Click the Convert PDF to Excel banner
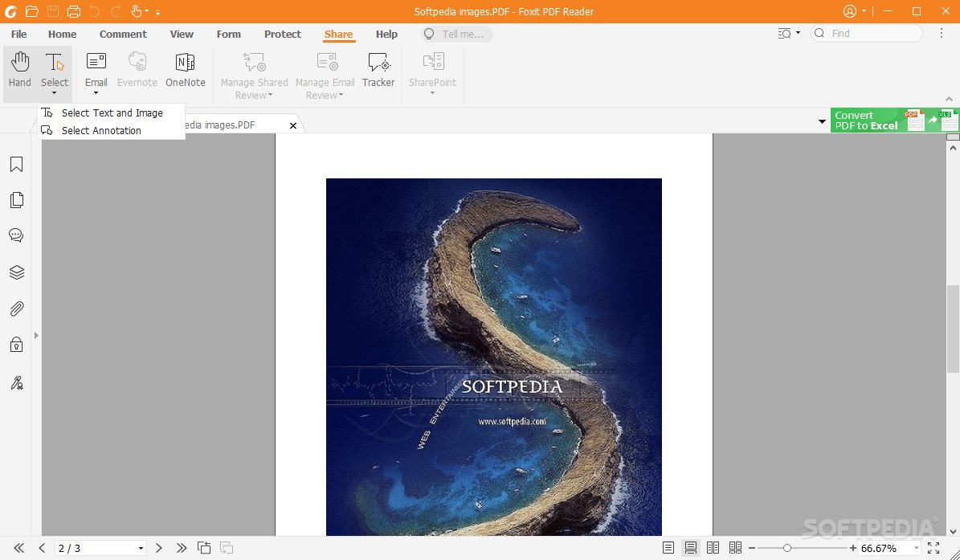The height and width of the screenshot is (560, 960). click(x=894, y=121)
